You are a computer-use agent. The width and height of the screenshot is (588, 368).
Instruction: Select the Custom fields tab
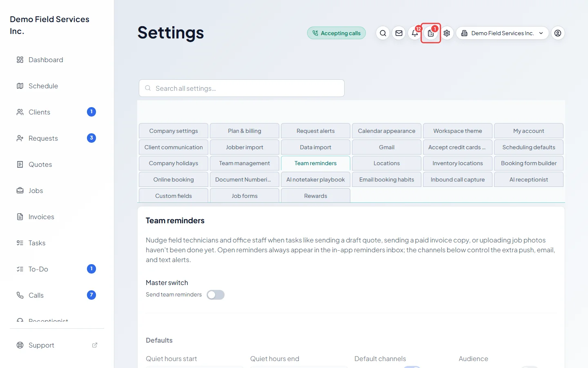coord(174,195)
